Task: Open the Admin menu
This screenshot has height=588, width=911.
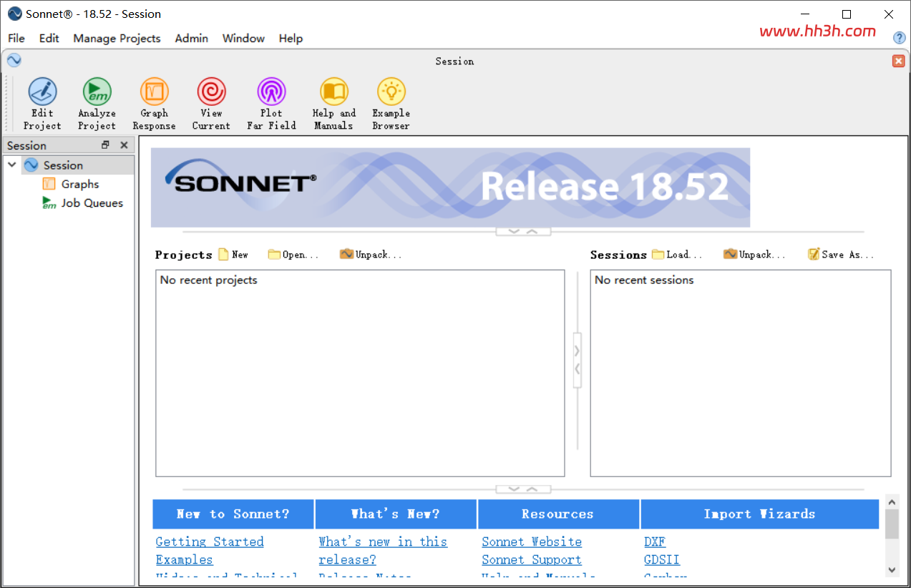Action: (192, 39)
